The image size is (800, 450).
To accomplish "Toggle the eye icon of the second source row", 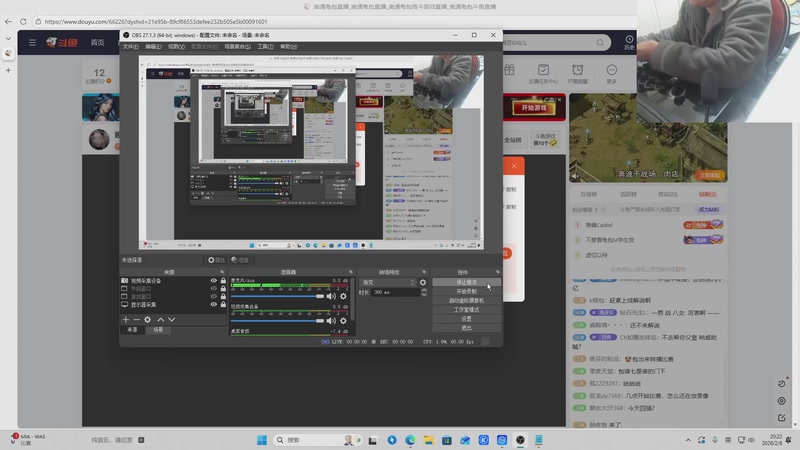I will coord(213,288).
